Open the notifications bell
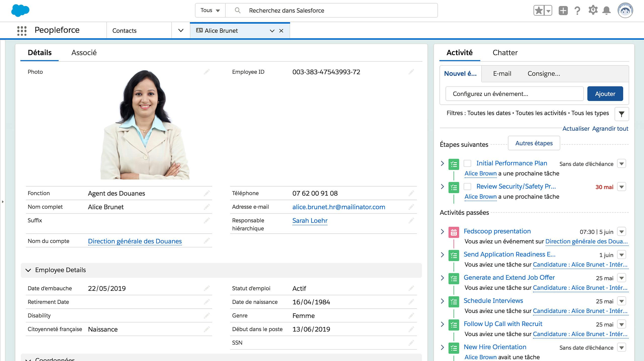This screenshot has height=361, width=644. 607,11
